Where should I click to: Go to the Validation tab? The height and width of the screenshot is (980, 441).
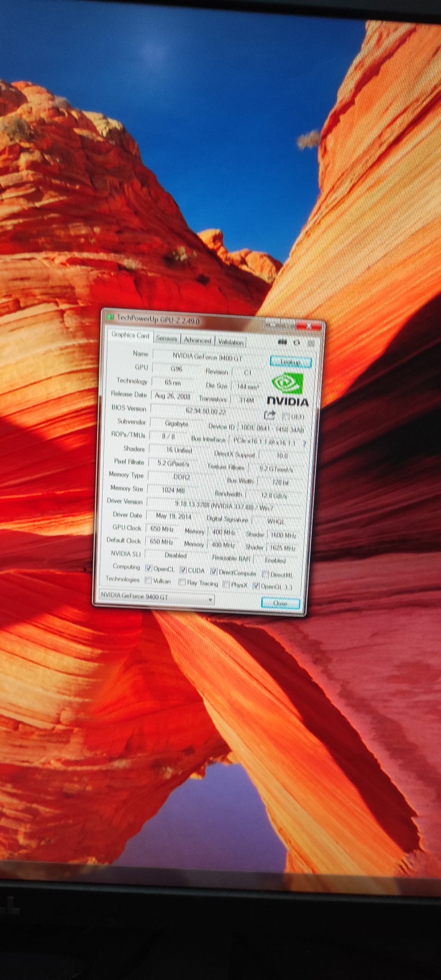tap(230, 342)
